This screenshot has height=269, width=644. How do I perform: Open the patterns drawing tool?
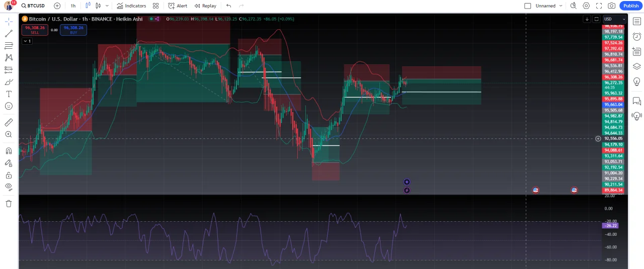(x=9, y=58)
